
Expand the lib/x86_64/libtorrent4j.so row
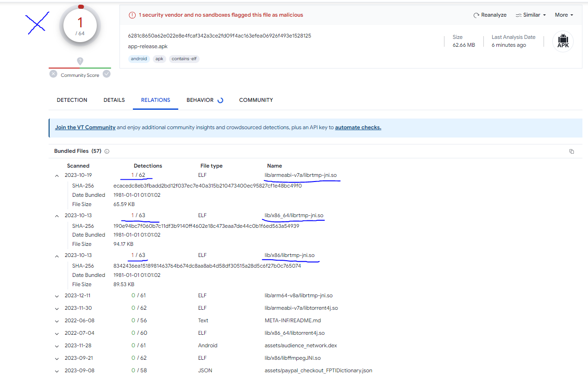click(57, 333)
